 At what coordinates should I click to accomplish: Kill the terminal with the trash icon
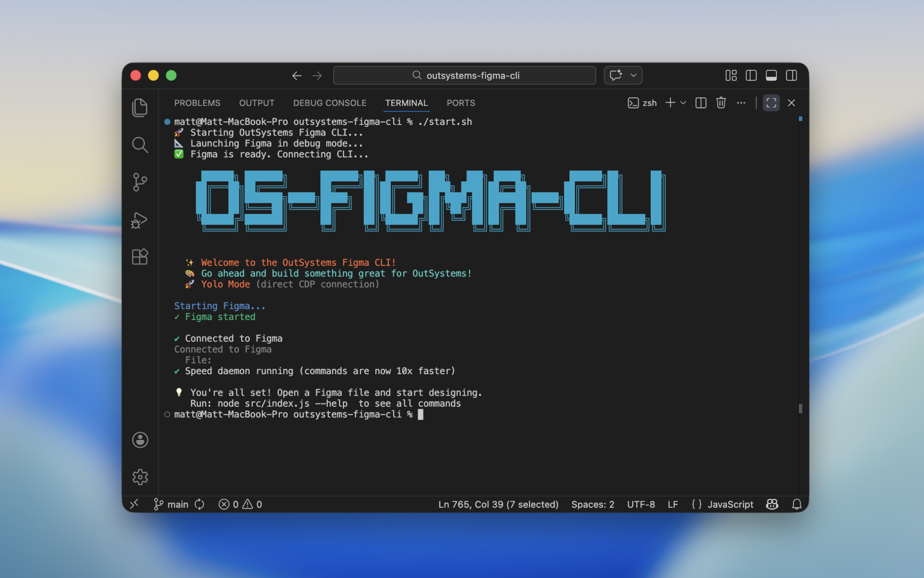[721, 102]
